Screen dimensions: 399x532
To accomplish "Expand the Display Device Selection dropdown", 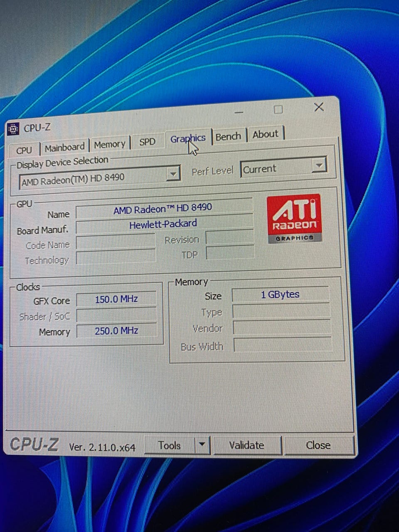I will coord(173,173).
